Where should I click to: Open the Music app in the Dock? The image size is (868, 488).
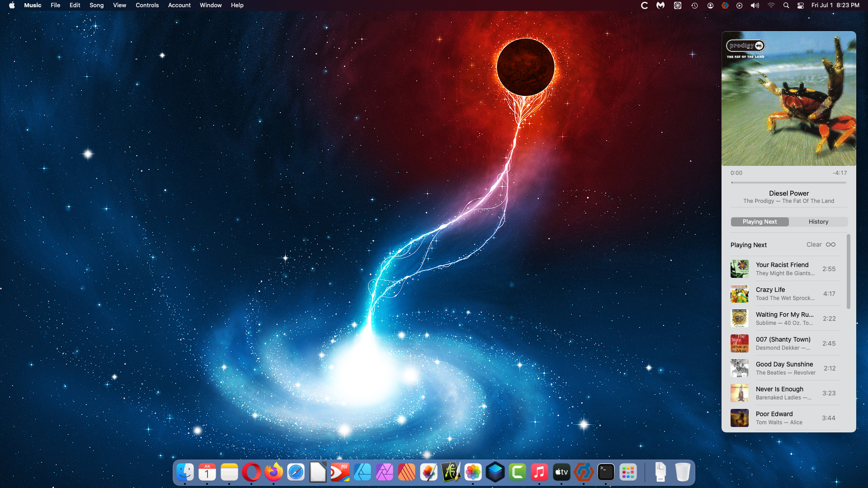tap(539, 473)
